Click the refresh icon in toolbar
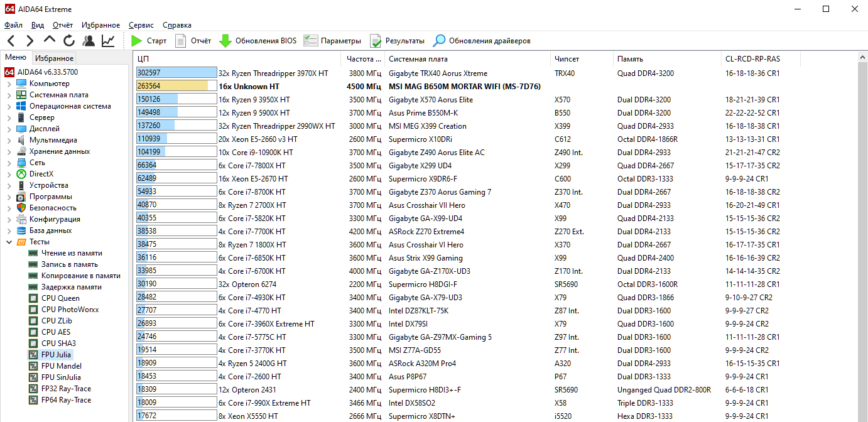Viewport: 868px width, 422px height. pyautogui.click(x=69, y=41)
